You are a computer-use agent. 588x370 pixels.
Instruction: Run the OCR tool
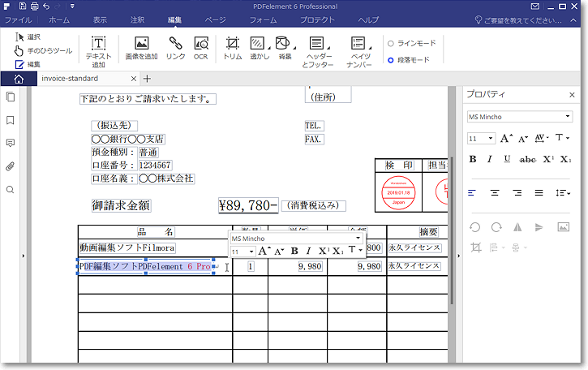click(201, 49)
